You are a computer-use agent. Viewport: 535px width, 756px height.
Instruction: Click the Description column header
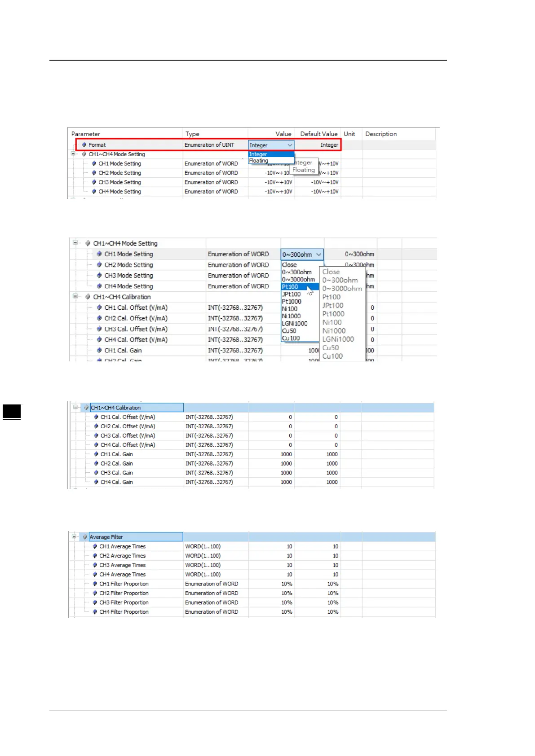[381, 134]
